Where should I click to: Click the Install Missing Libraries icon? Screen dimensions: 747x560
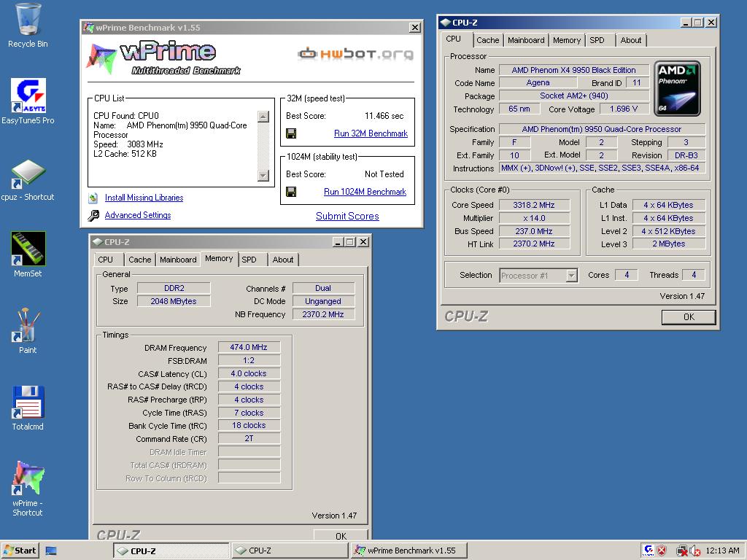point(93,198)
